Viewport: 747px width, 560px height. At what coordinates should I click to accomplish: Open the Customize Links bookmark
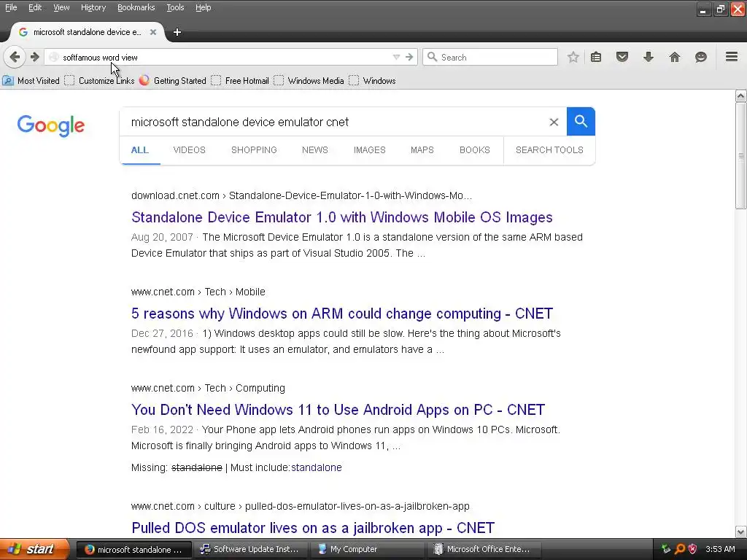pos(99,80)
